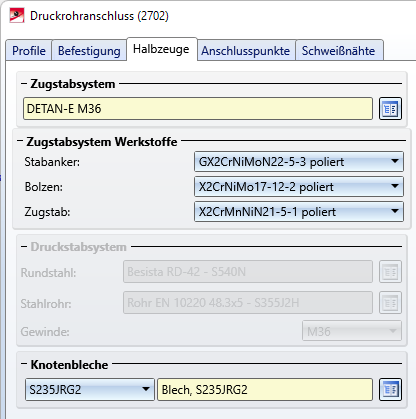Click the disabled Rundstahl catalogue icon
416x419 pixels.
tap(390, 272)
